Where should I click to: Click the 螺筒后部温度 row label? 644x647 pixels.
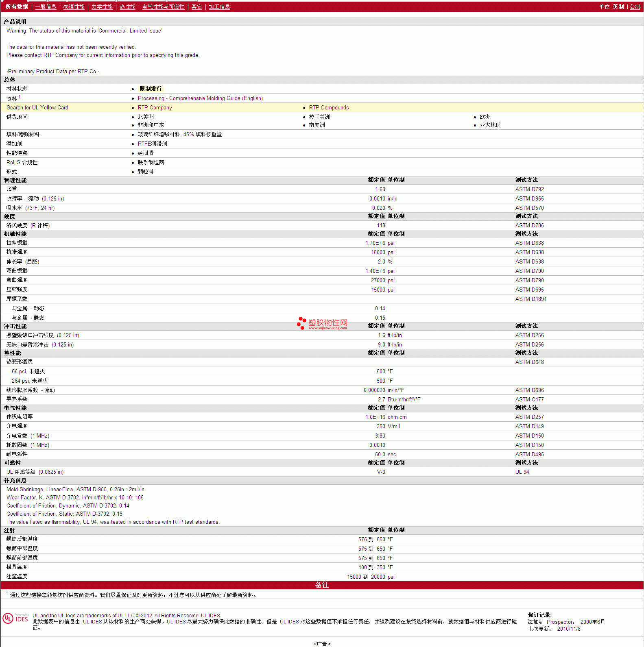tap(22, 539)
